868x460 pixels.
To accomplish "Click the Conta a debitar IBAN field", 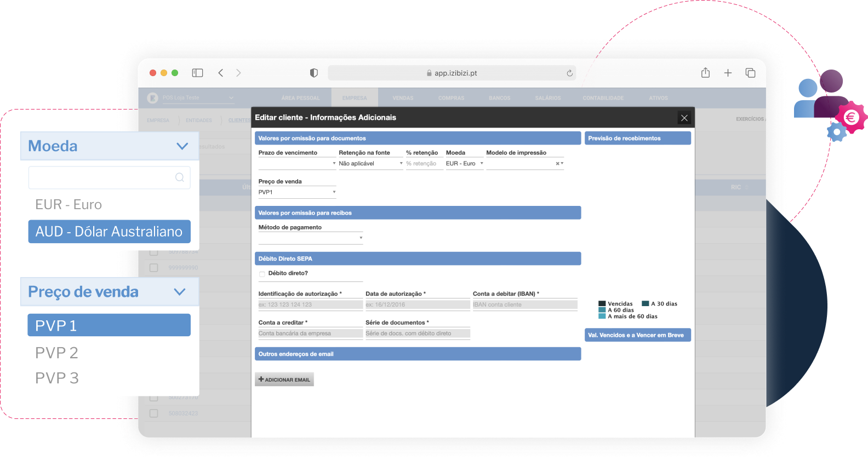I will pyautogui.click(x=524, y=304).
